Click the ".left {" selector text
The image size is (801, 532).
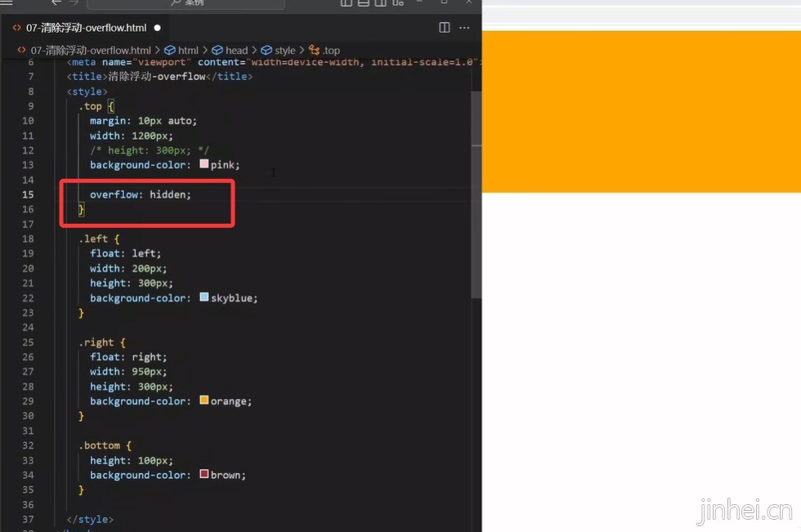[x=99, y=239]
